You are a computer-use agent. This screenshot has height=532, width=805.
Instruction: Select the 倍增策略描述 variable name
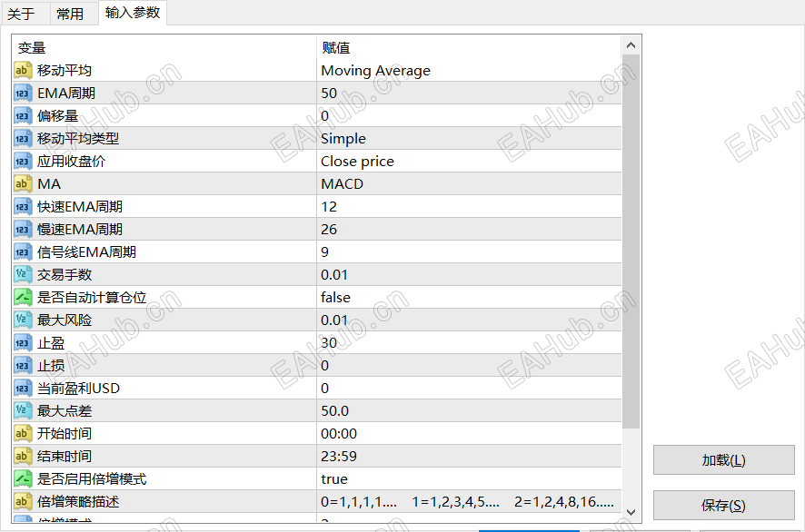click(x=78, y=501)
